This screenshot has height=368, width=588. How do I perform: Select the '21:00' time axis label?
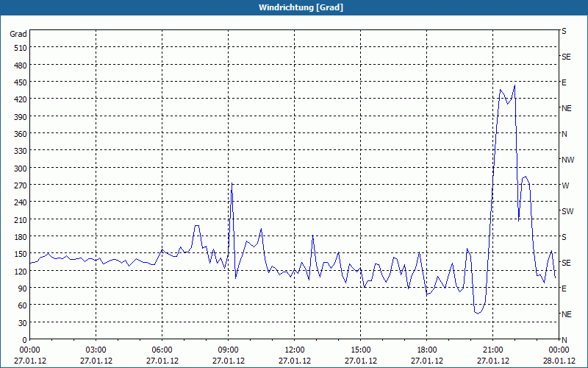(x=492, y=350)
